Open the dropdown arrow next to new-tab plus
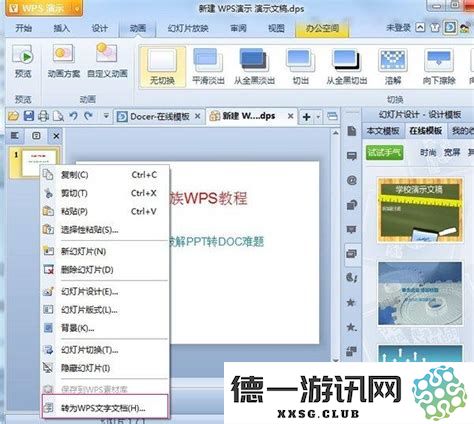The width and height of the screenshot is (474, 424). 318,117
